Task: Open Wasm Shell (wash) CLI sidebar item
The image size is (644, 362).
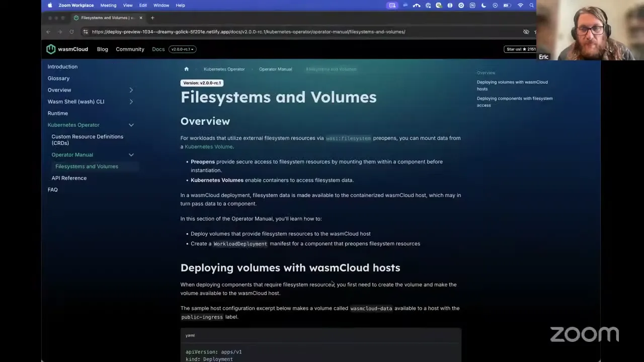Action: tap(76, 102)
